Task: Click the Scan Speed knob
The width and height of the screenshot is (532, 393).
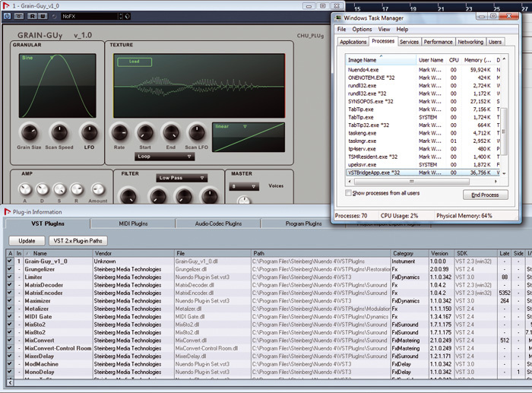Action: 59,133
